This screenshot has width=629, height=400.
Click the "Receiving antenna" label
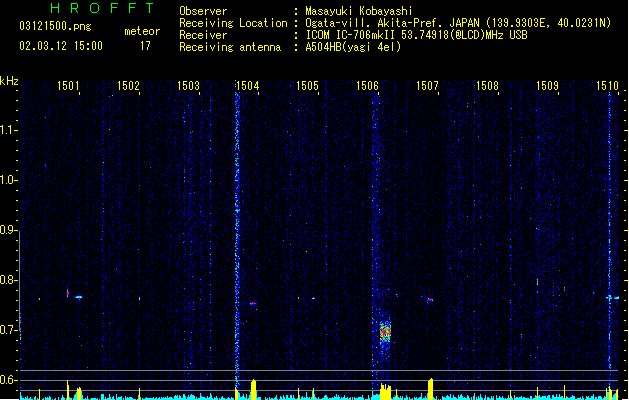(230, 47)
